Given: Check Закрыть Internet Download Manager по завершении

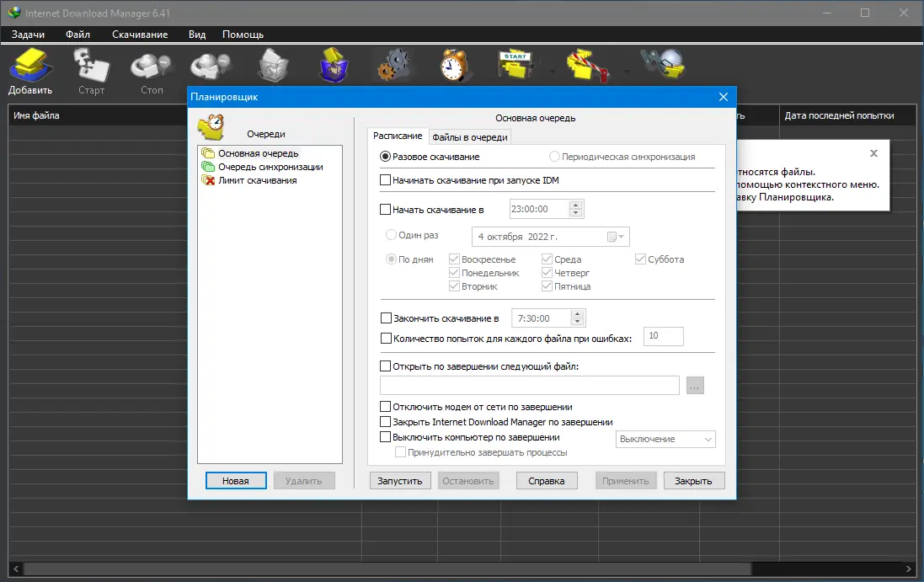Looking at the screenshot, I should (x=386, y=422).
